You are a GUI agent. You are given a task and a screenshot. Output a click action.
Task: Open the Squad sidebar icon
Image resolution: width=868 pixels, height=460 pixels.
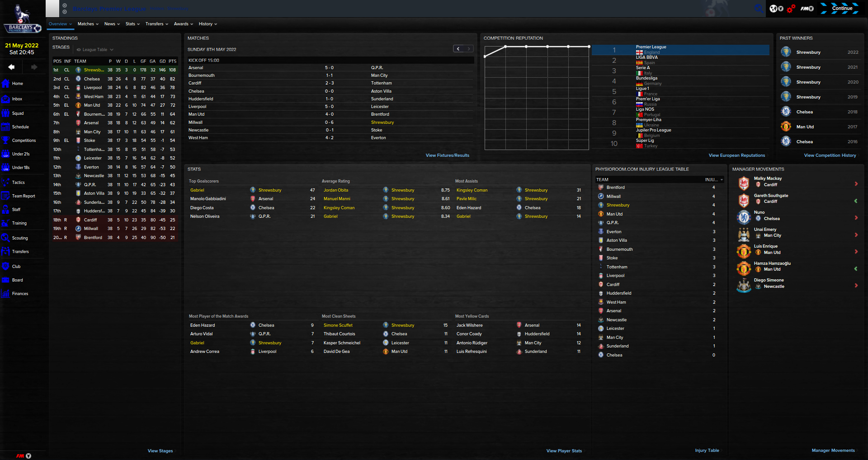pos(5,113)
